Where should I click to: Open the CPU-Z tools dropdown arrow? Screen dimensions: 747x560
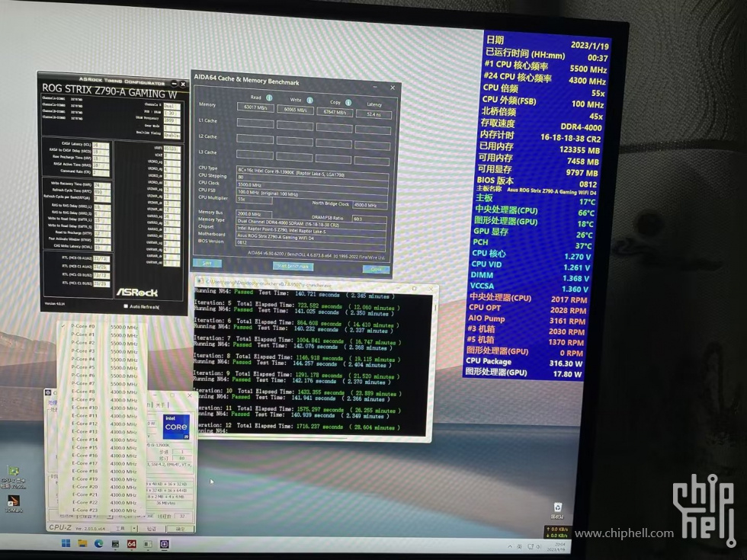coord(135,529)
